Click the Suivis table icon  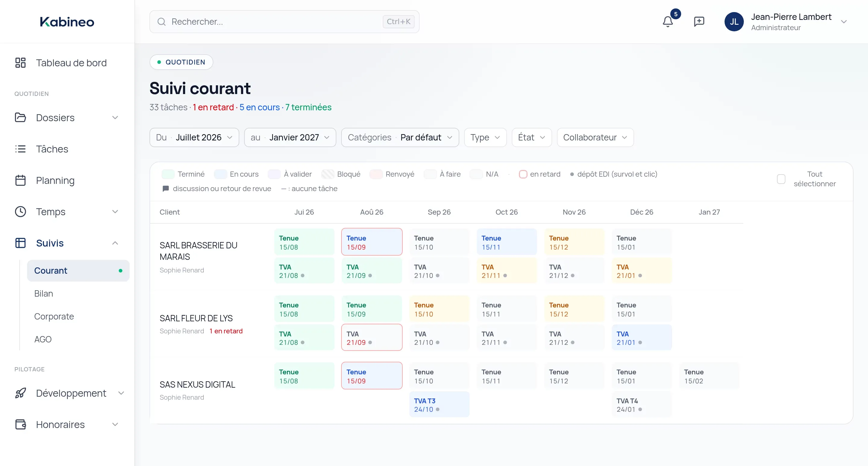tap(20, 243)
